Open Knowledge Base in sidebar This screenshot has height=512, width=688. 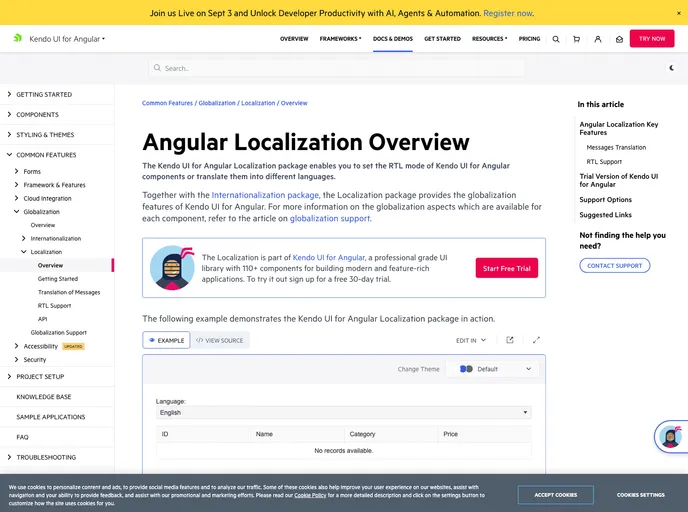(x=44, y=397)
